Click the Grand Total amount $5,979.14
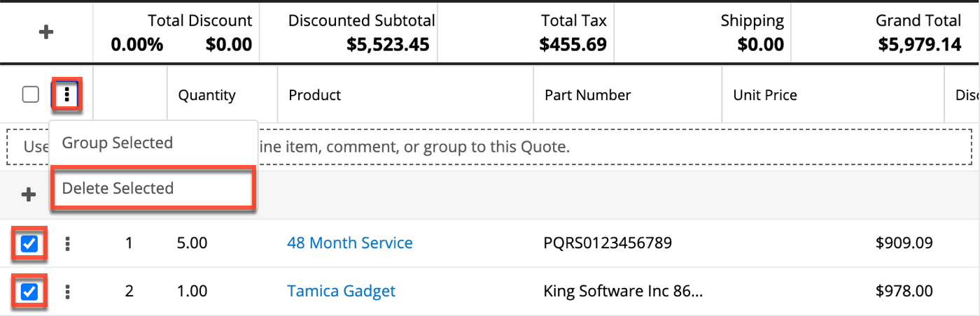 coord(919,45)
